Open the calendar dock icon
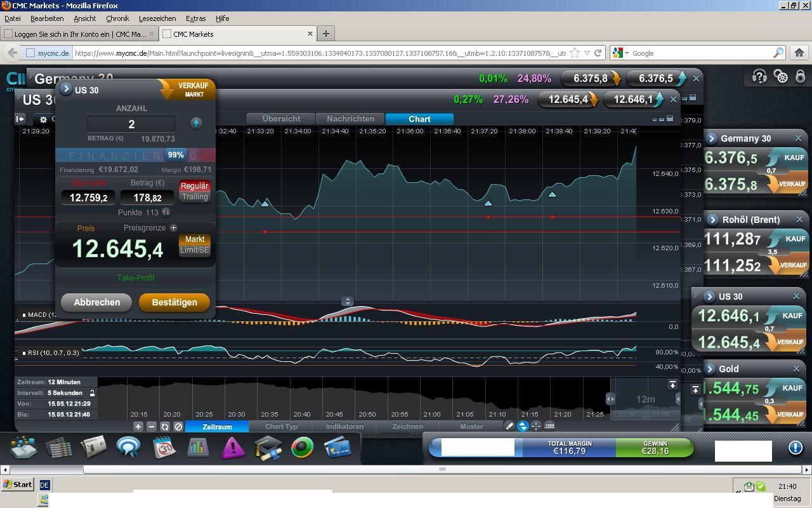The image size is (812, 508). tap(164, 448)
